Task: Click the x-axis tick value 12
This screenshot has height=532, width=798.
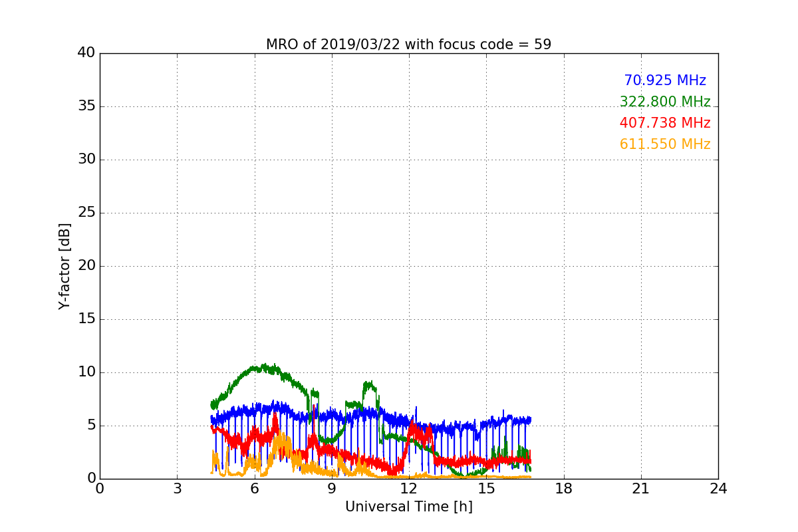Action: (x=409, y=488)
